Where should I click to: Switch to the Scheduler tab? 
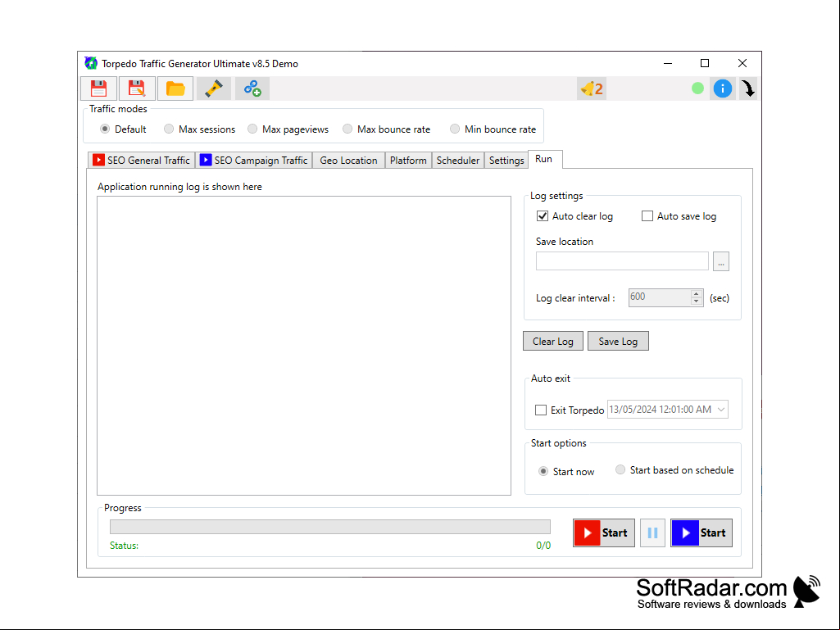(x=458, y=161)
